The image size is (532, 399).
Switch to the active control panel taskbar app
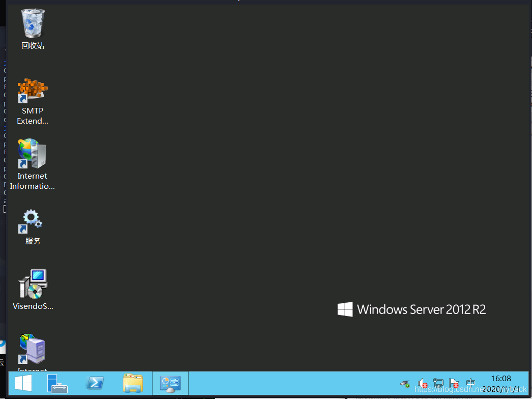[170, 383]
